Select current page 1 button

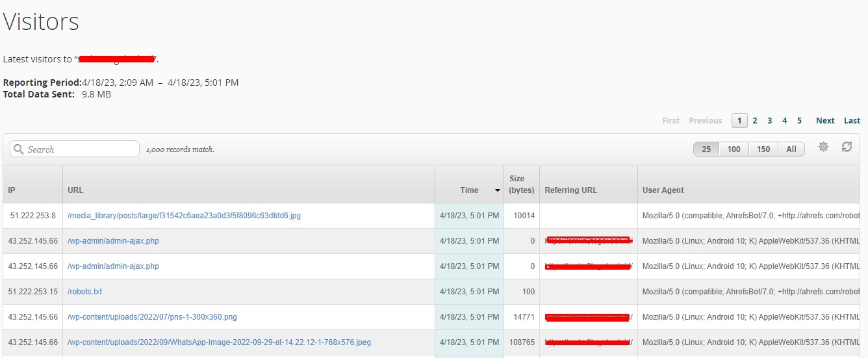[x=739, y=121]
